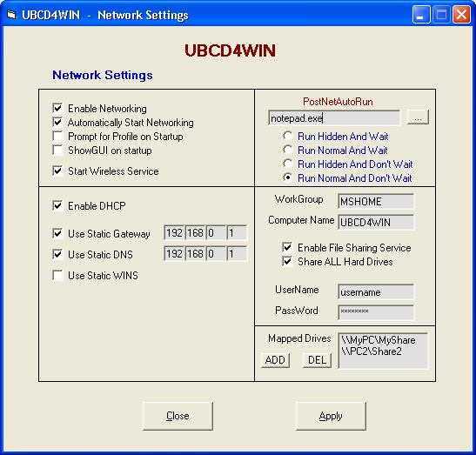Click DNS first octet 192 field
Screen dimensions: 476x455
click(x=174, y=254)
